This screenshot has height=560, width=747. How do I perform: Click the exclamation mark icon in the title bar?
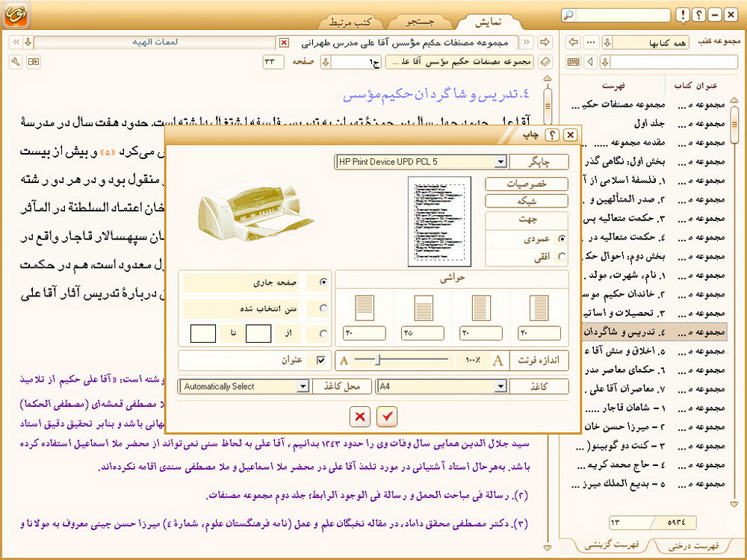click(682, 15)
